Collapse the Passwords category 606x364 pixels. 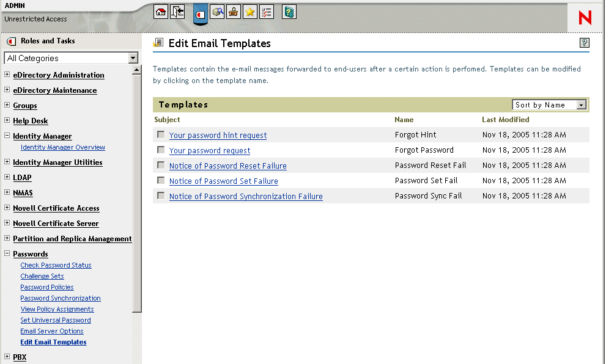point(7,253)
